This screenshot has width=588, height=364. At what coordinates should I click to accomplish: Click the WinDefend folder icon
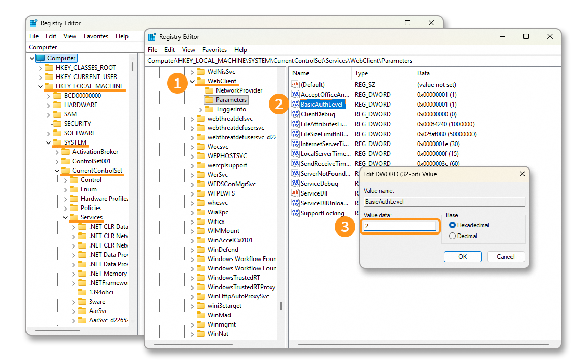tap(201, 250)
